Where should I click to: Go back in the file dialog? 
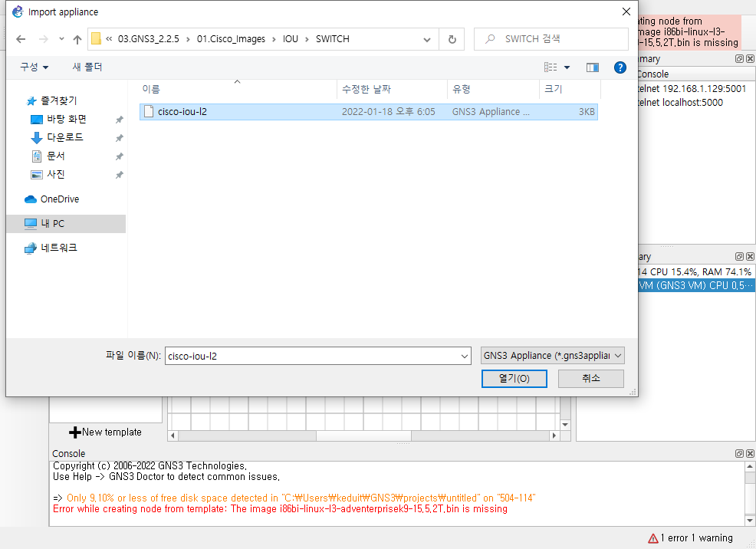coord(21,39)
